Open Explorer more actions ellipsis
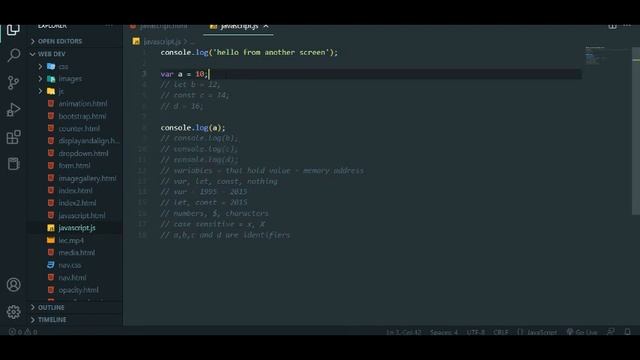The height and width of the screenshot is (360, 640). coord(109,26)
